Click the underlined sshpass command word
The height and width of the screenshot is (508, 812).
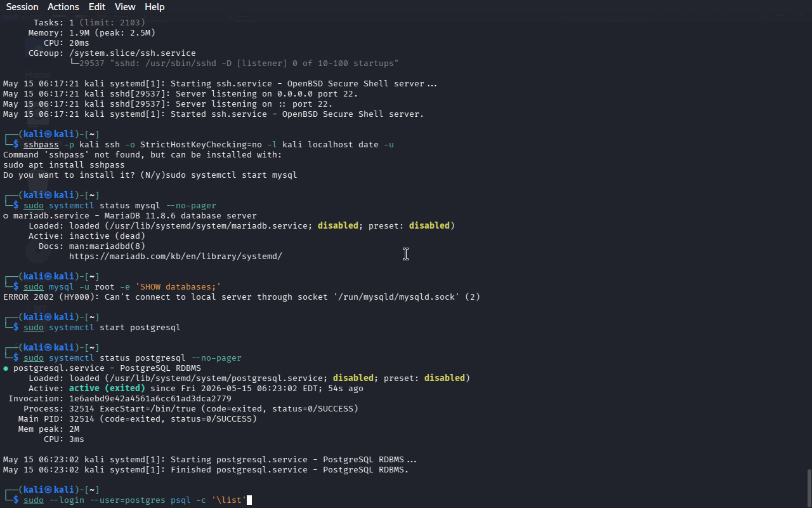pos(41,145)
